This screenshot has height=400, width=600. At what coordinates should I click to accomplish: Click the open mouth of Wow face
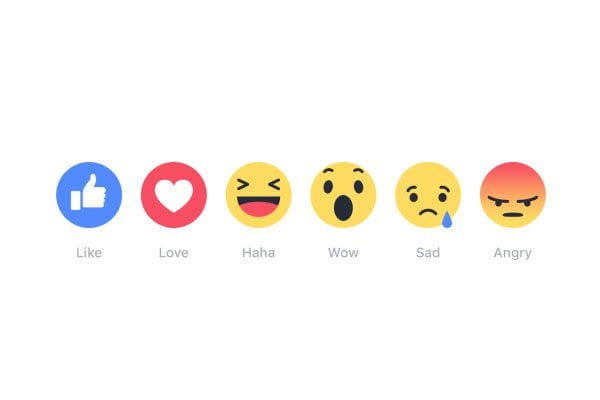point(343,208)
